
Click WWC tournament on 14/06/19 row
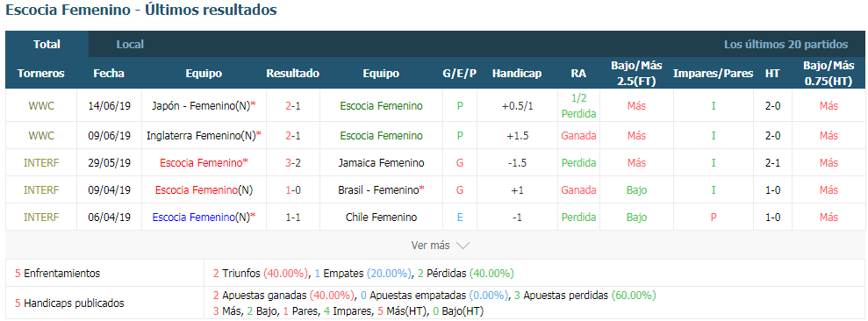(41, 106)
